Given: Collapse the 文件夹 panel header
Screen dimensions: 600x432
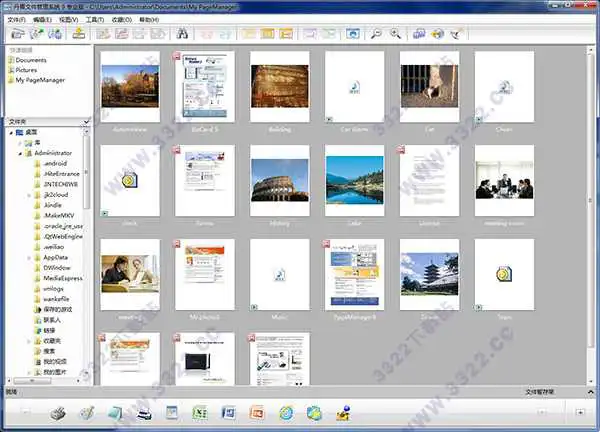Looking at the screenshot, I should (x=88, y=121).
